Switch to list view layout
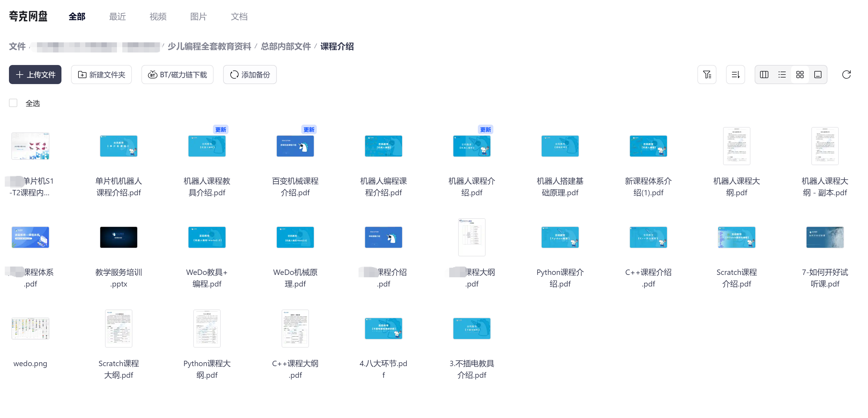The height and width of the screenshot is (418, 868). [x=782, y=75]
